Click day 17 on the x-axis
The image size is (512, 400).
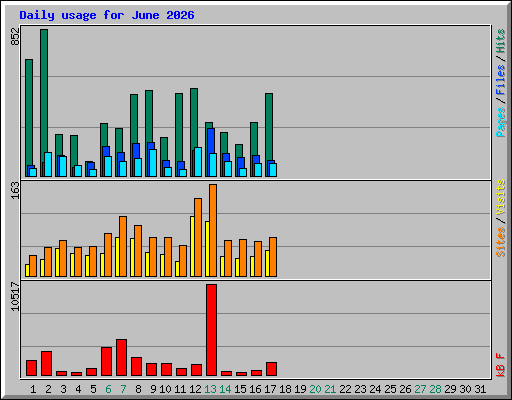[x=270, y=389]
